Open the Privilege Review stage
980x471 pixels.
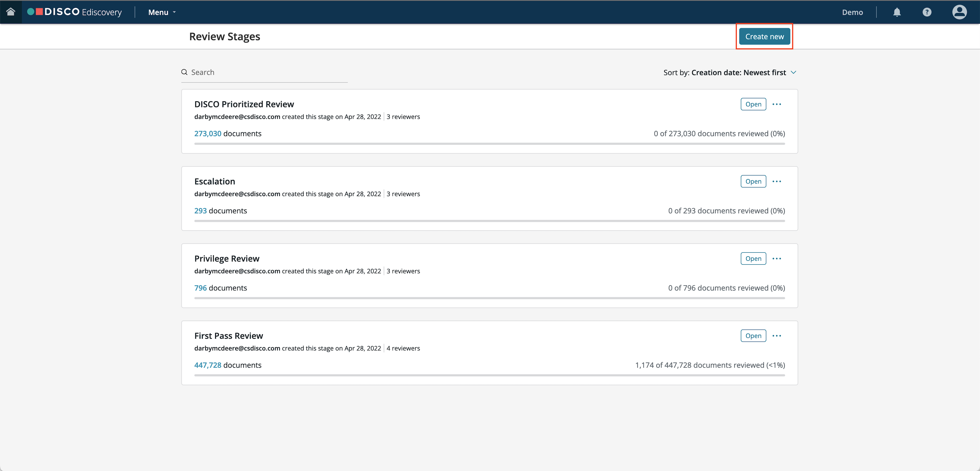(753, 258)
